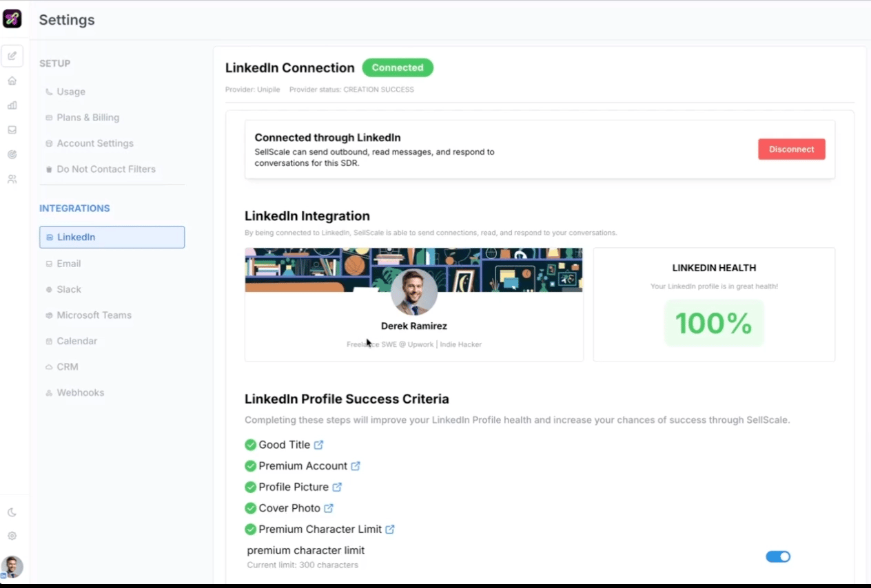The width and height of the screenshot is (871, 588).
Task: Select the LinkedIn integration item
Action: point(112,237)
